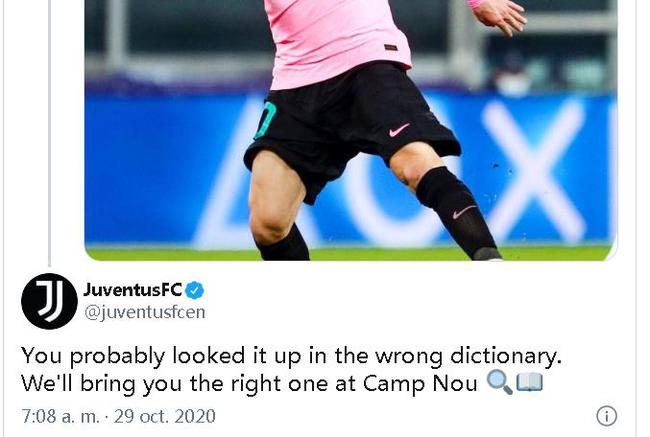Click the 7:08 a. m. timestamp
This screenshot has height=437, width=650.
[x=61, y=416]
